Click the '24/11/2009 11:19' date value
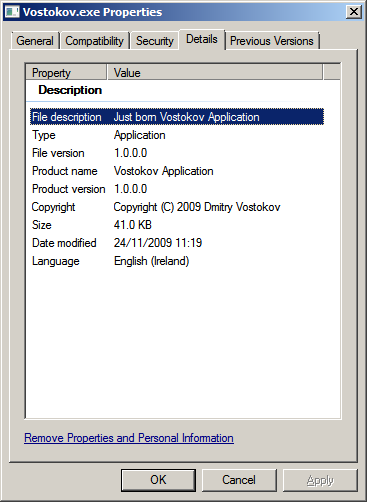Image resolution: width=367 pixels, height=502 pixels. click(x=158, y=243)
